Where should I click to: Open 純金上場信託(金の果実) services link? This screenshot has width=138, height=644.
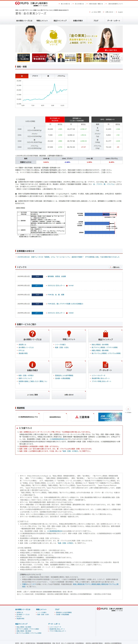point(100,345)
